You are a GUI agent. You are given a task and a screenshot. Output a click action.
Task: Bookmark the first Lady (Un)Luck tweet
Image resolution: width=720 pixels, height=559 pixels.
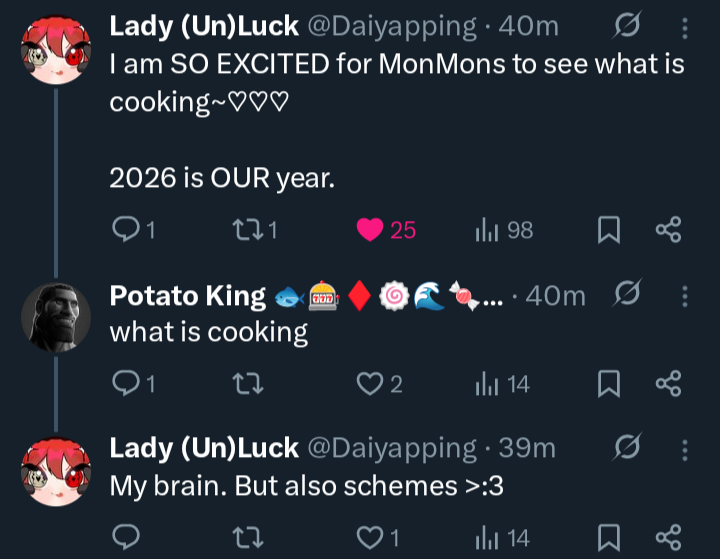coord(609,230)
